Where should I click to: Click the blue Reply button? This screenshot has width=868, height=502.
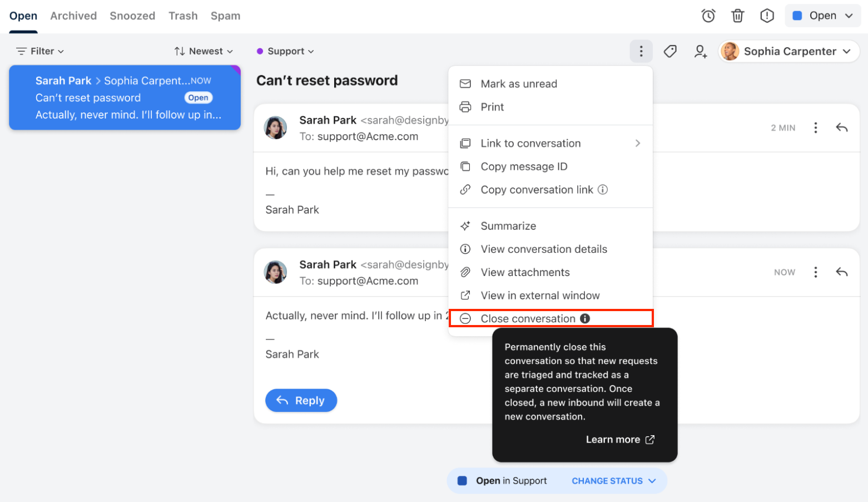(x=301, y=401)
